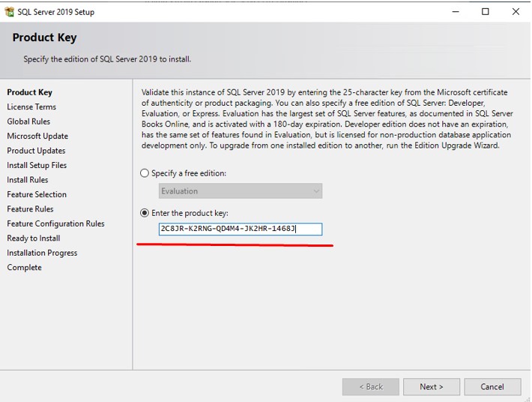
Task: Go to Feature Selection step in sidebar
Action: [37, 194]
